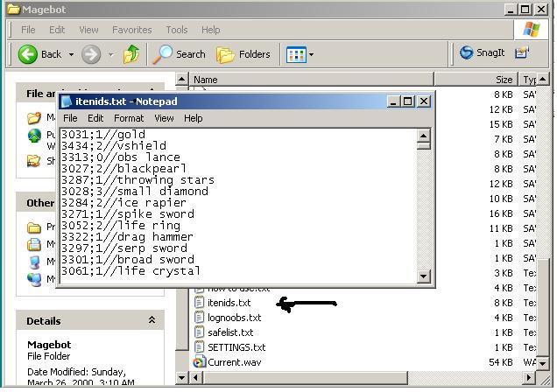Sort files by Size column header
557x392 pixels.
[x=476, y=80]
